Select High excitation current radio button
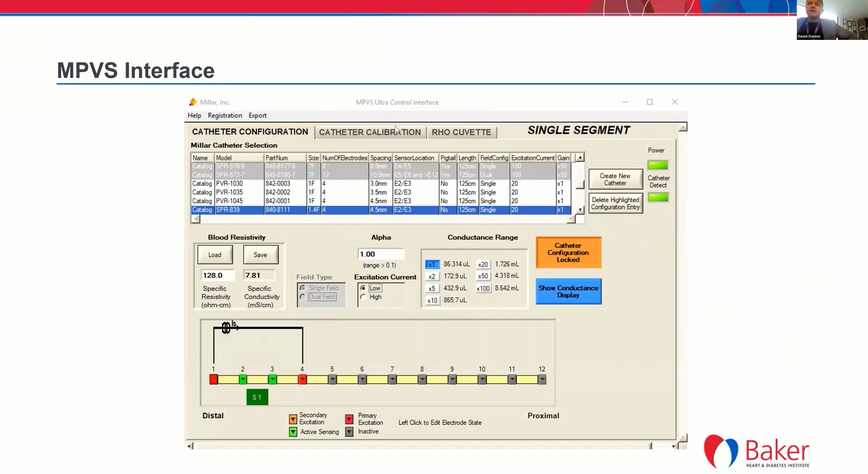The height and width of the screenshot is (474, 868). click(363, 297)
